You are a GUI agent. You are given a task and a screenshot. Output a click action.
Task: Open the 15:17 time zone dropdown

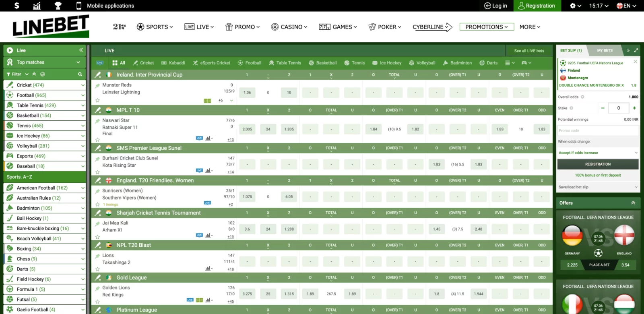click(x=599, y=6)
